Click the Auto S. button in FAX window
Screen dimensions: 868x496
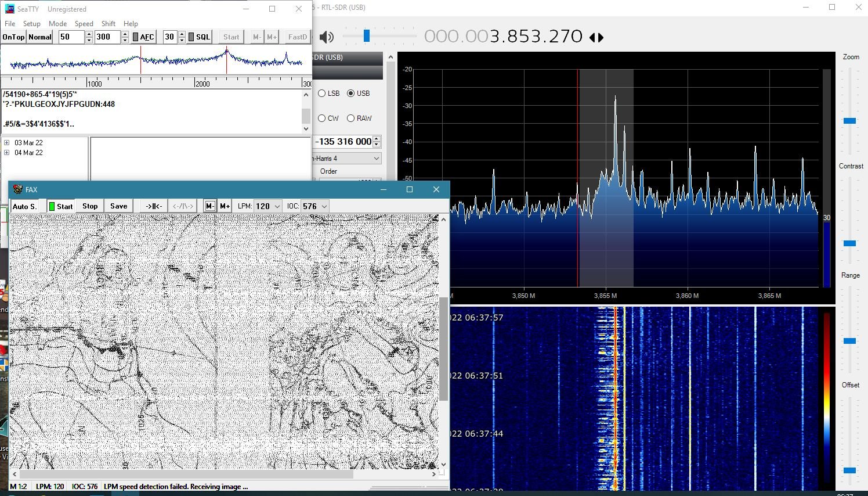[25, 206]
